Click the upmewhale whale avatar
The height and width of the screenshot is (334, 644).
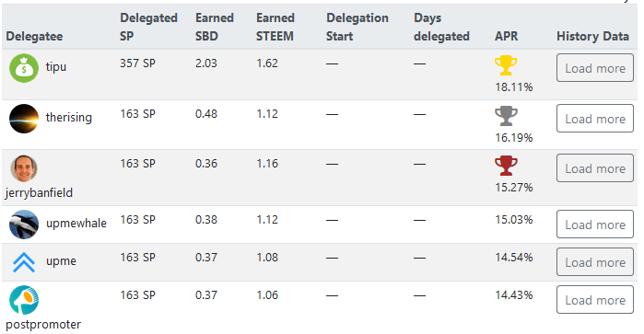point(24,225)
